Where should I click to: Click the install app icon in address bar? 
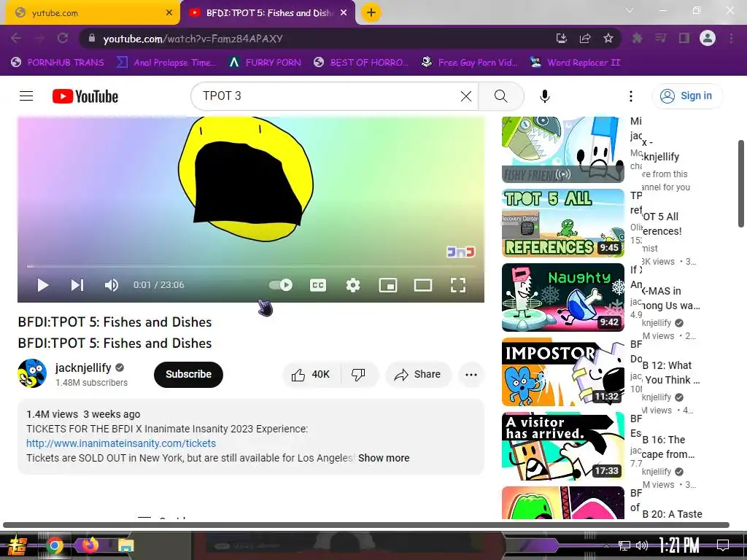(562, 39)
